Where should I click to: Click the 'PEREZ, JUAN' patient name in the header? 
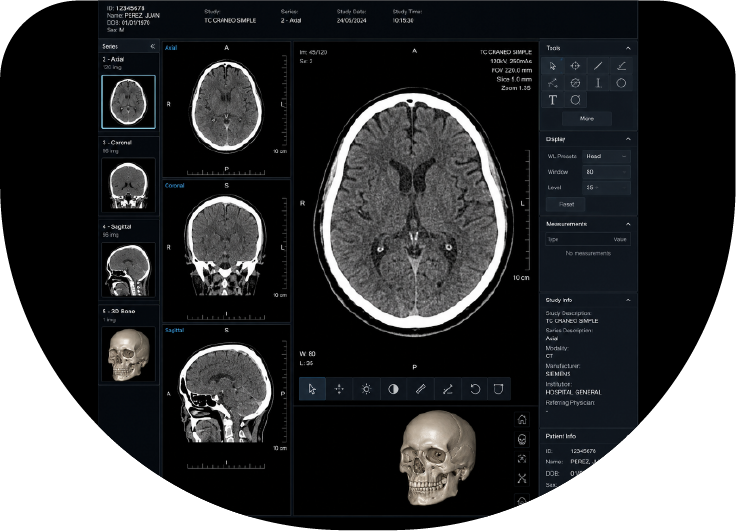[x=142, y=15]
